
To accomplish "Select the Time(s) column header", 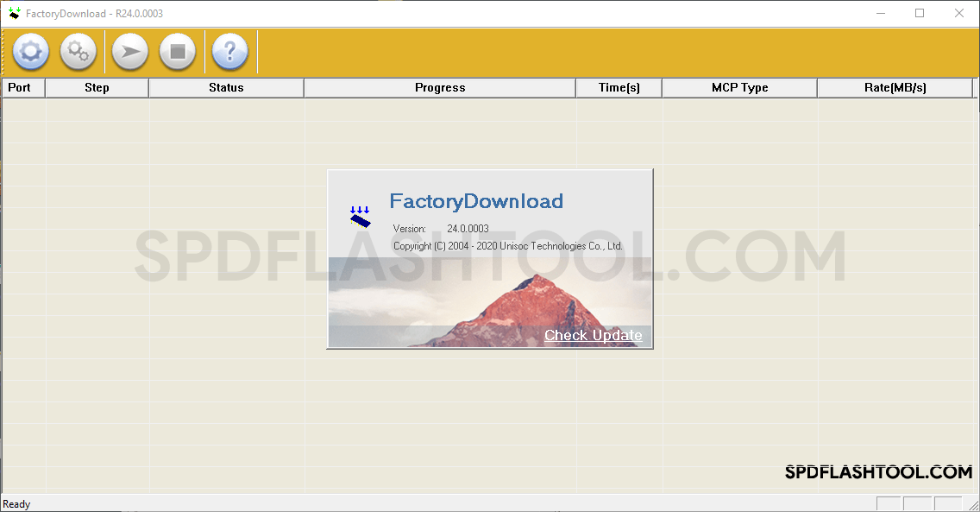I will point(619,87).
